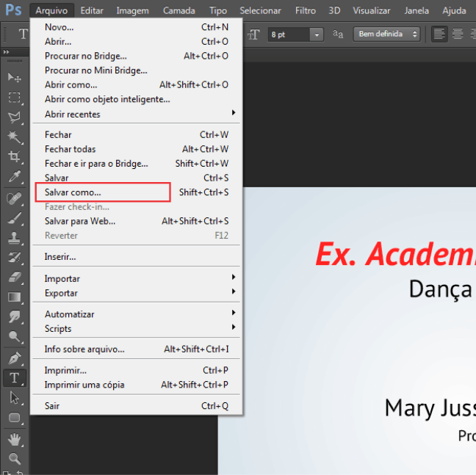476x475 pixels.
Task: Select Procurar no Bridge... entry
Action: pyautogui.click(x=136, y=56)
